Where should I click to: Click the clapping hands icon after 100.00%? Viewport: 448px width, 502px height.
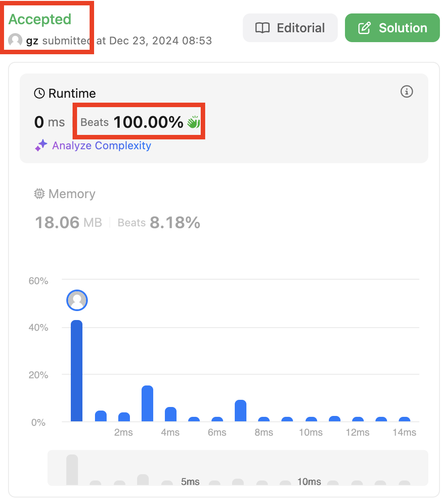(x=194, y=122)
